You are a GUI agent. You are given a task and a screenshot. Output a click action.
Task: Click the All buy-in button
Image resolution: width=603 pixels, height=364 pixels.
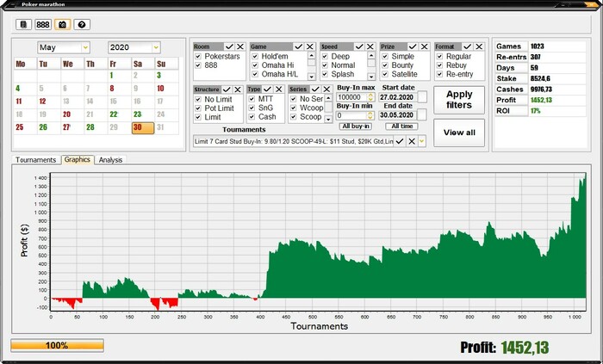356,126
